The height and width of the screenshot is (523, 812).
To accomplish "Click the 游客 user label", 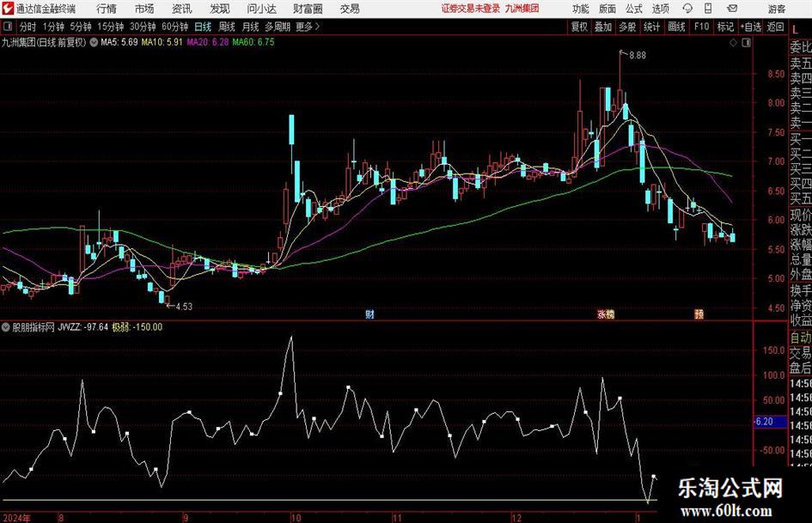I will click(776, 9).
